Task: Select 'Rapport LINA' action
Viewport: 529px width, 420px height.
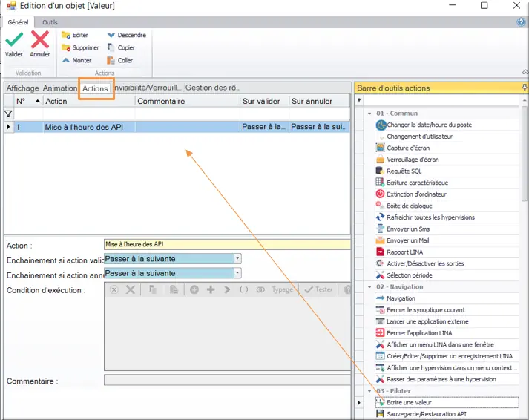Action: (x=447, y=252)
